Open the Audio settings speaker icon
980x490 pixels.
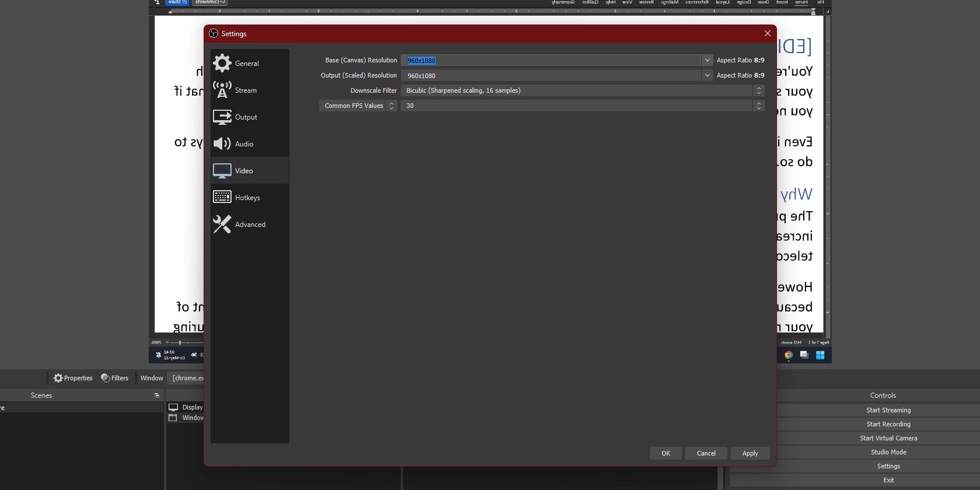point(222,143)
